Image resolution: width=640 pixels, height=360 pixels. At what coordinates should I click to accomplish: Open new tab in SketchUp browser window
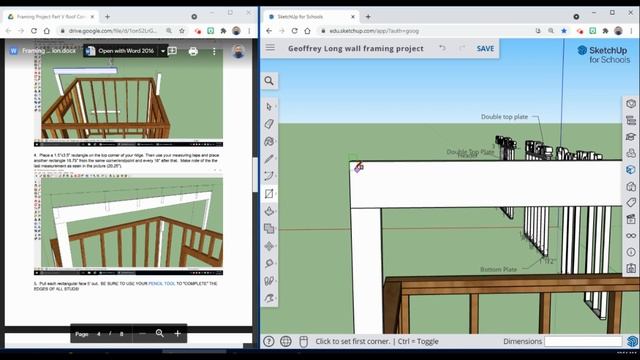point(368,17)
